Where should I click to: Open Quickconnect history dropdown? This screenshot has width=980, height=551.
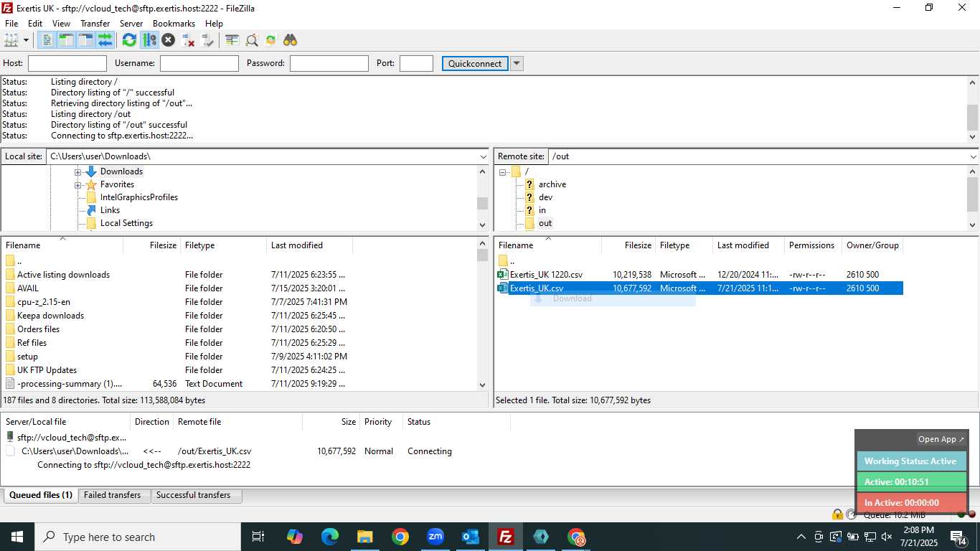click(x=517, y=63)
